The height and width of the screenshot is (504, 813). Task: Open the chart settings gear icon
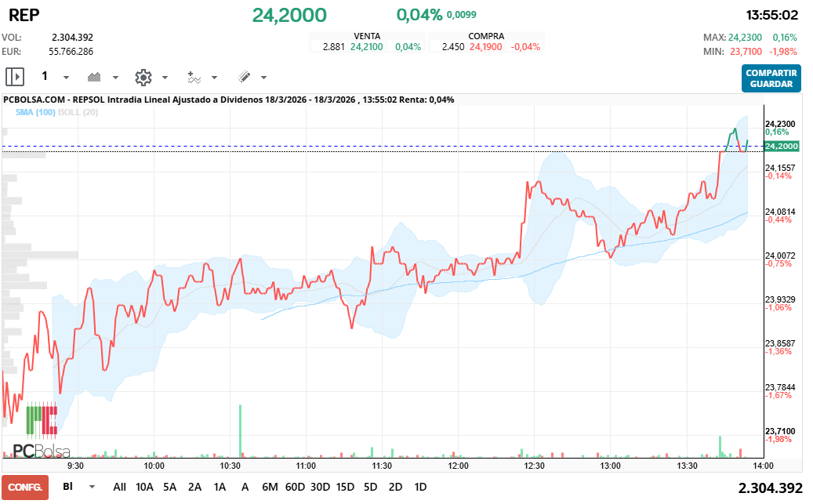tap(143, 76)
